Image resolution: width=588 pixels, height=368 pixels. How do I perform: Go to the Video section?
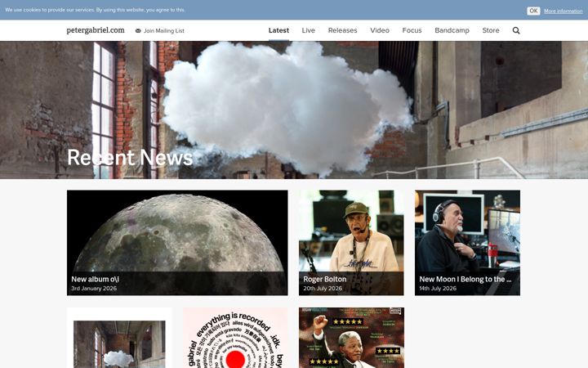[x=380, y=30]
